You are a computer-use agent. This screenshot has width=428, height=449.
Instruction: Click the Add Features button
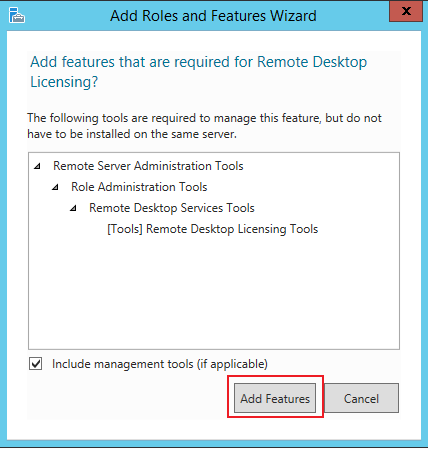(x=275, y=398)
